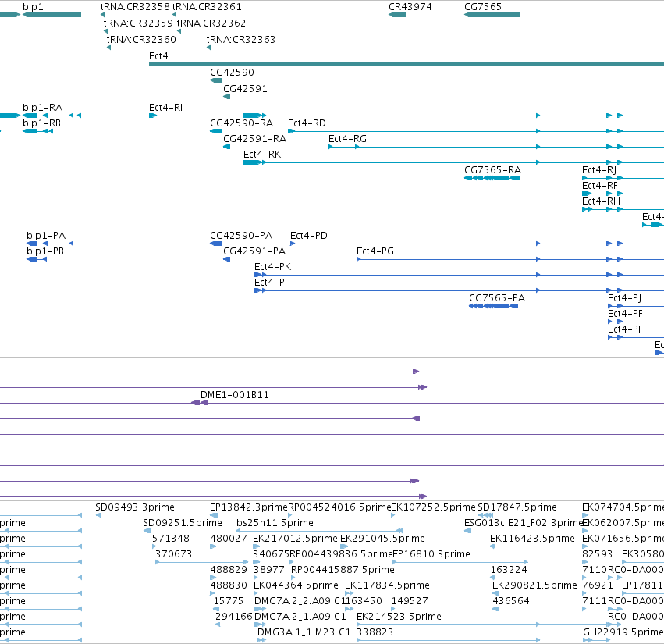Click the bip1-PB protein label
This screenshot has height=644, width=664.
45,251
